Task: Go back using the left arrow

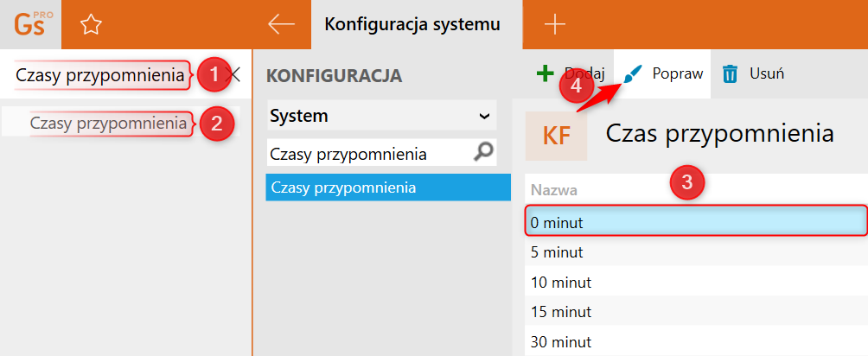Action: click(281, 25)
